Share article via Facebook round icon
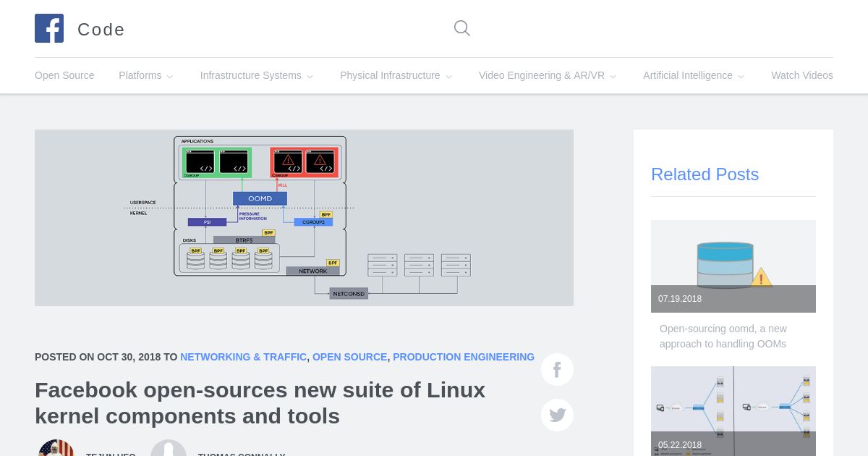868x456 pixels. 557,370
